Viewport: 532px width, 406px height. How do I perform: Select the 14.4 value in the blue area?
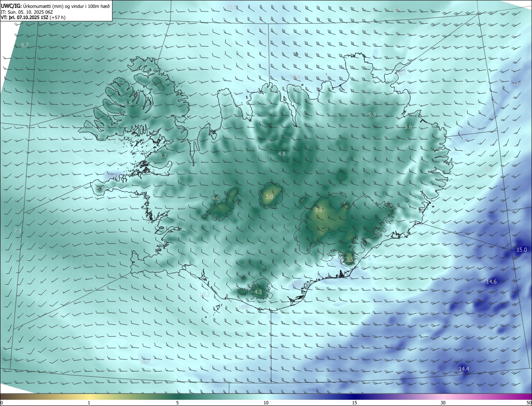464,369
